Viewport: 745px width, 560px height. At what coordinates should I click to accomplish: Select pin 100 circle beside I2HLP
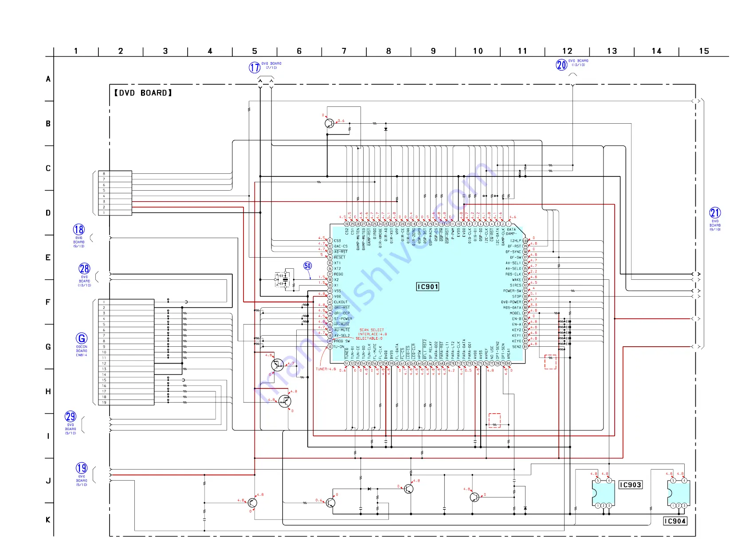coord(525,241)
